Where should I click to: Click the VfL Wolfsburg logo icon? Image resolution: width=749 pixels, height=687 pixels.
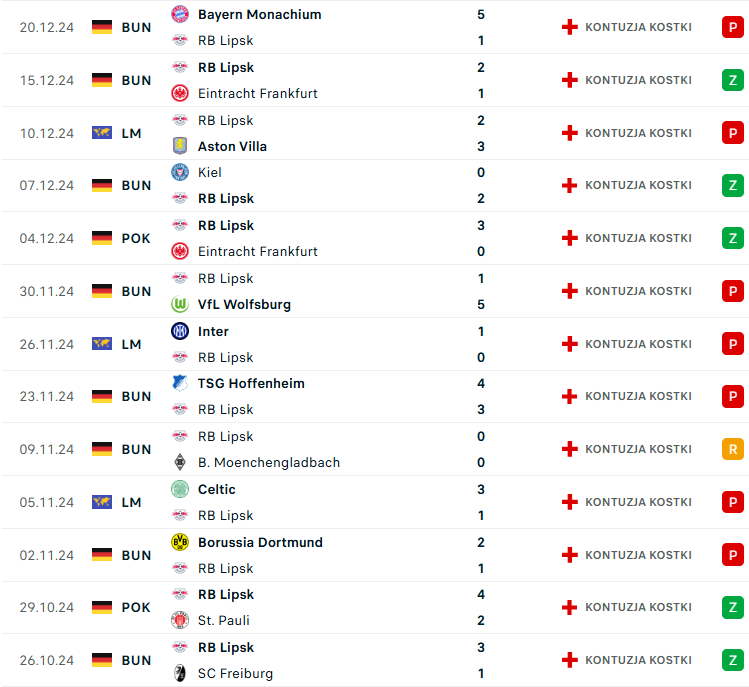click(180, 304)
